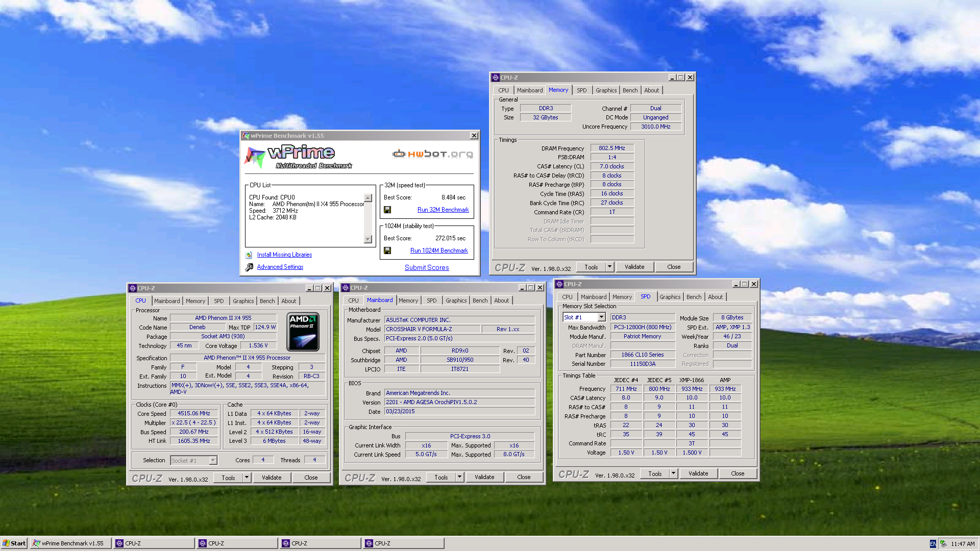
Task: Click the Advanced Settings wrench icon
Action: [x=249, y=267]
